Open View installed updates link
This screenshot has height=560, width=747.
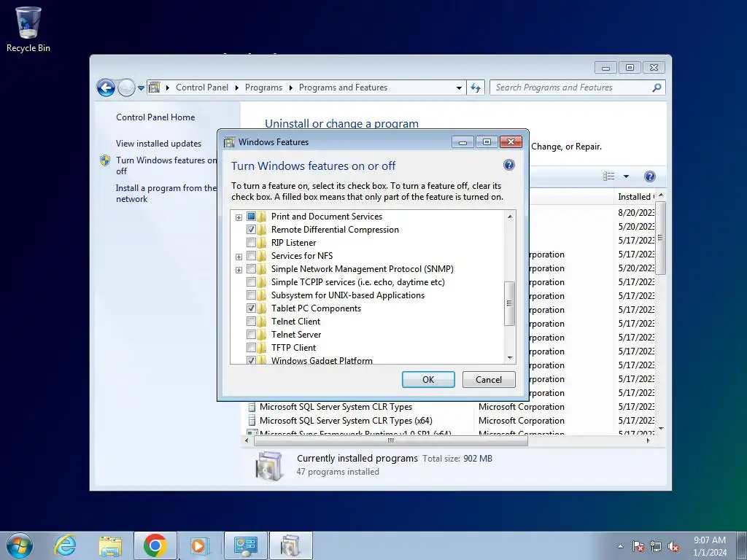158,144
